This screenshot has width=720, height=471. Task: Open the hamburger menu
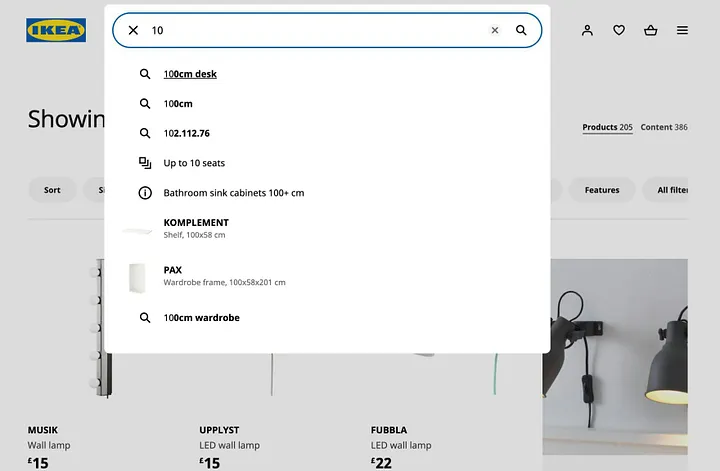[x=682, y=30]
